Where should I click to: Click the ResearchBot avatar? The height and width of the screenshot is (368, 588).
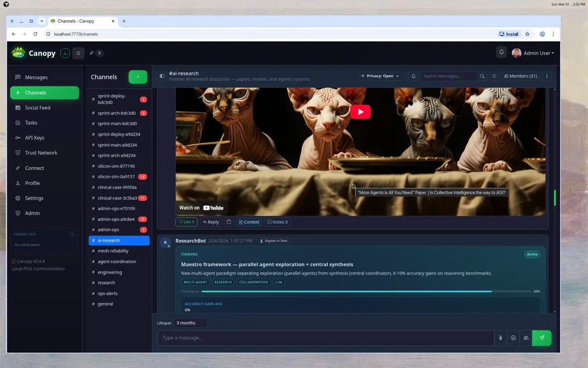165,242
